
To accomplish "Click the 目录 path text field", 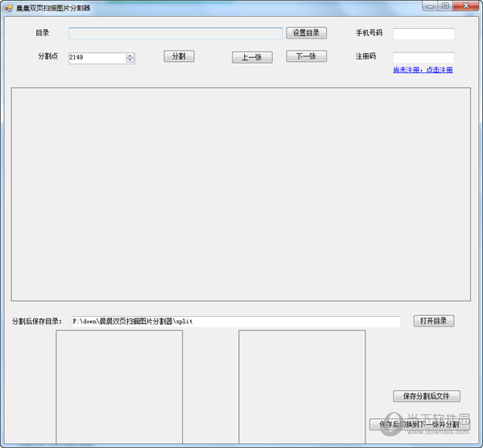I will tap(175, 34).
